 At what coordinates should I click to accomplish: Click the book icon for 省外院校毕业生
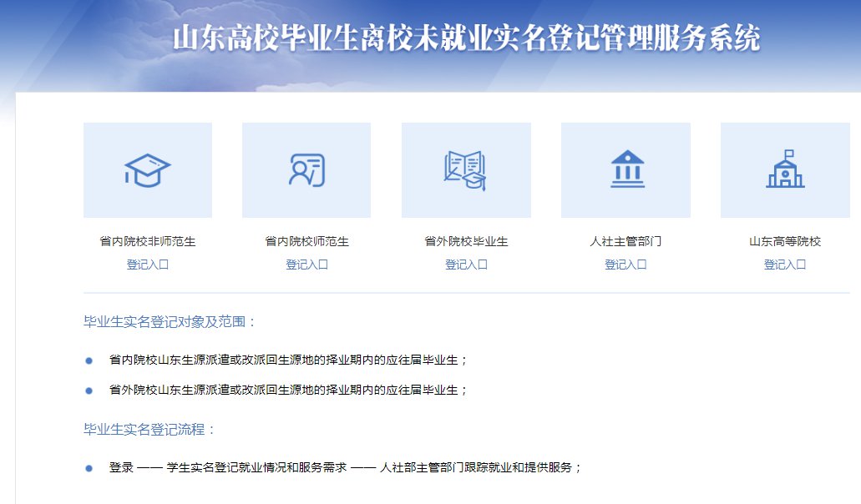click(x=466, y=170)
